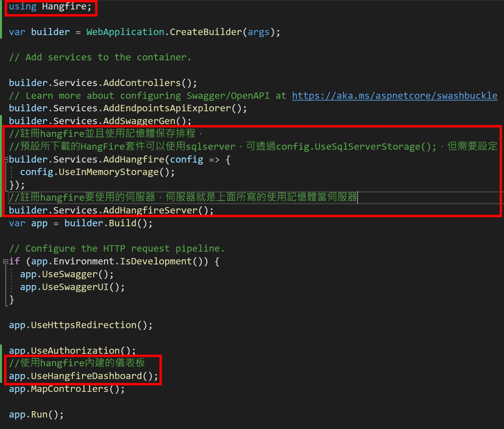Image resolution: width=504 pixels, height=429 pixels.
Task: Place cursor on CreateBuilder method call
Action: [x=205, y=32]
